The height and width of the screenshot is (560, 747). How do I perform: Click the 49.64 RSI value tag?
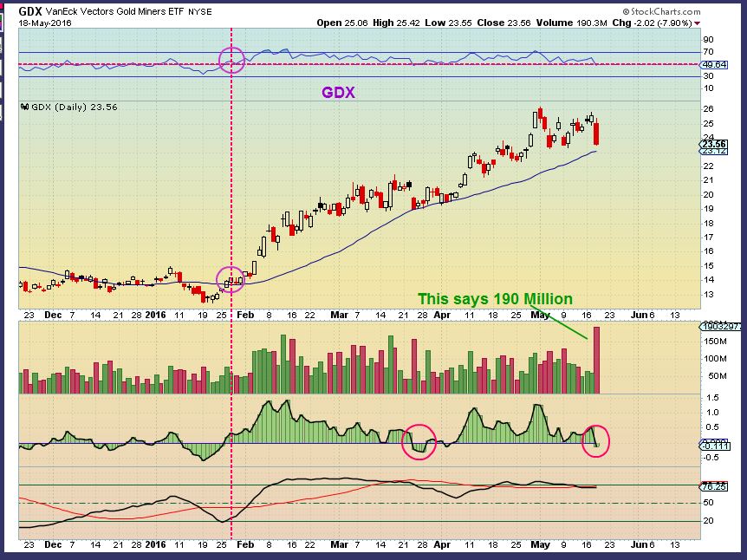coord(714,64)
